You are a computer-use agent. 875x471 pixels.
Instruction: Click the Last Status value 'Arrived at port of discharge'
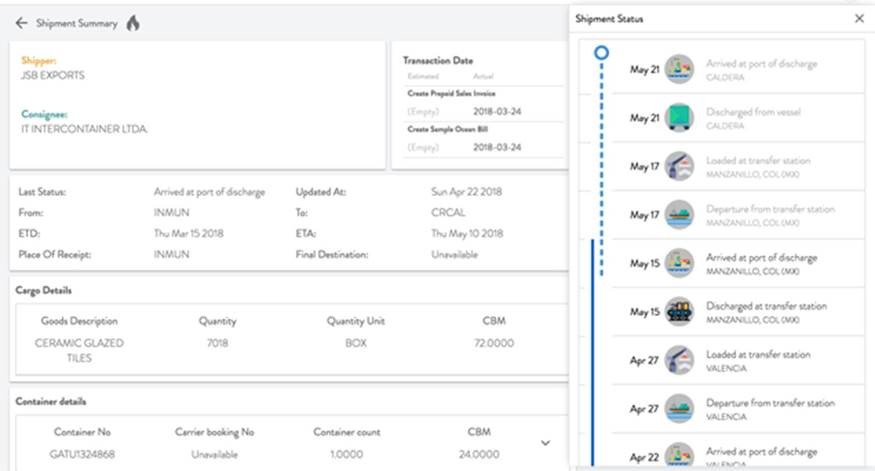point(209,192)
